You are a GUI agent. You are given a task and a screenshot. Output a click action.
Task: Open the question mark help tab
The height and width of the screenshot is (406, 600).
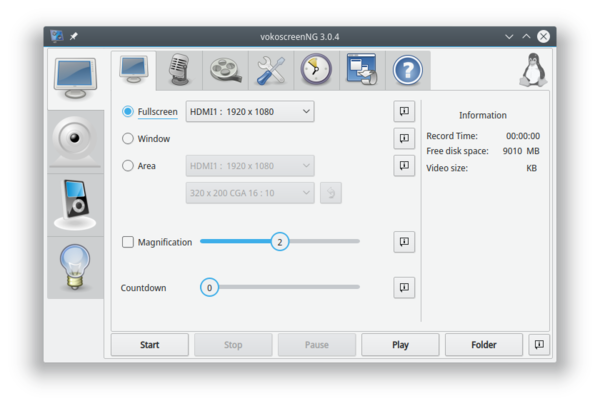[x=408, y=70]
